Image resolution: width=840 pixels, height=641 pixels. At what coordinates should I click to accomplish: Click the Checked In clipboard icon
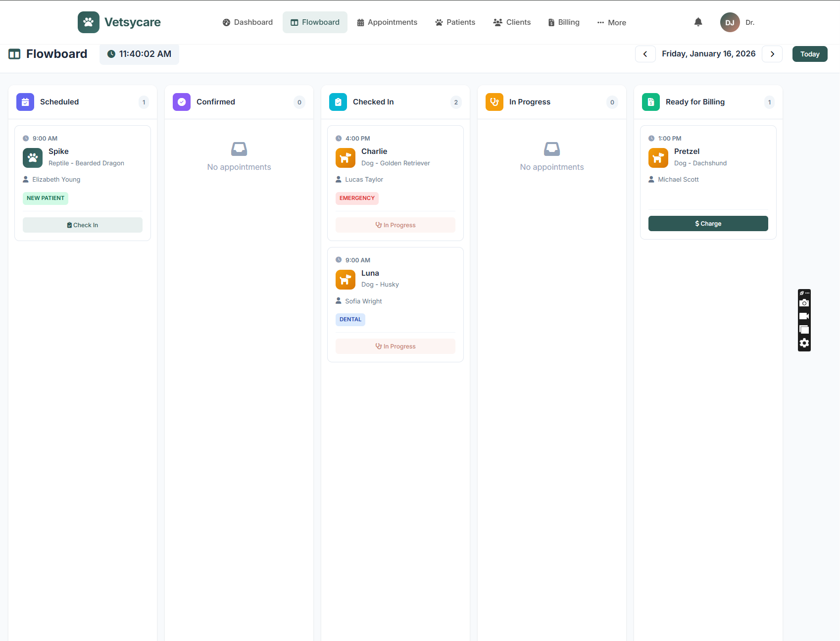click(x=338, y=102)
